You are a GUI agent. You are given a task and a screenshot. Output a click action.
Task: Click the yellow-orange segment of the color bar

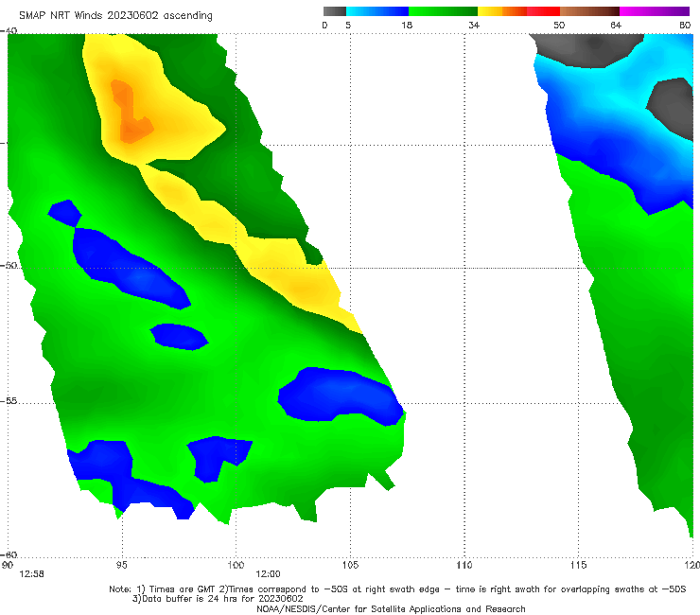501,11
